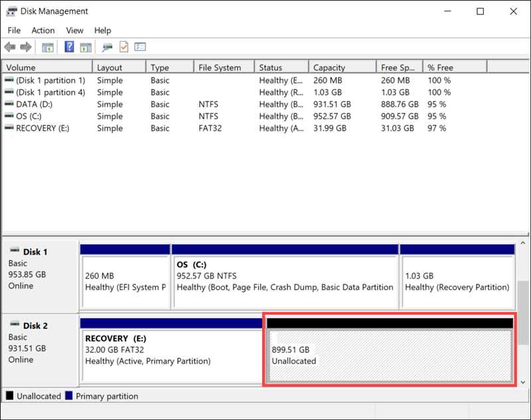Click the scroll down arrow of graphical view
The height and width of the screenshot is (420, 531).
[x=523, y=382]
